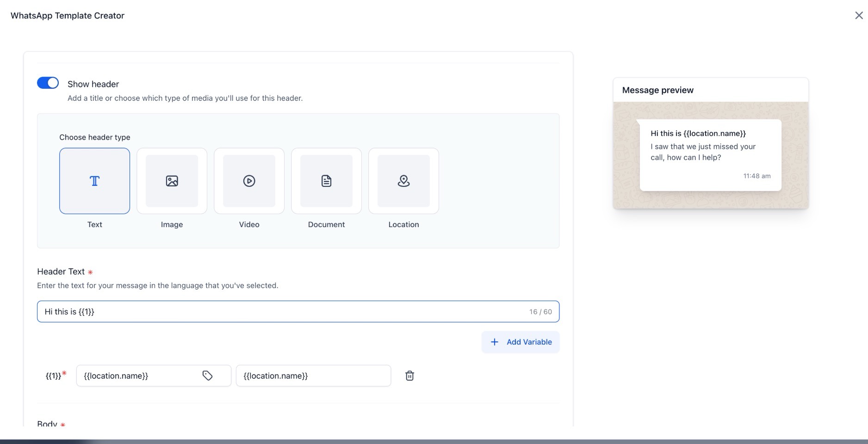The image size is (868, 444).
Task: Toggle the Show header switch
Action: coord(48,83)
